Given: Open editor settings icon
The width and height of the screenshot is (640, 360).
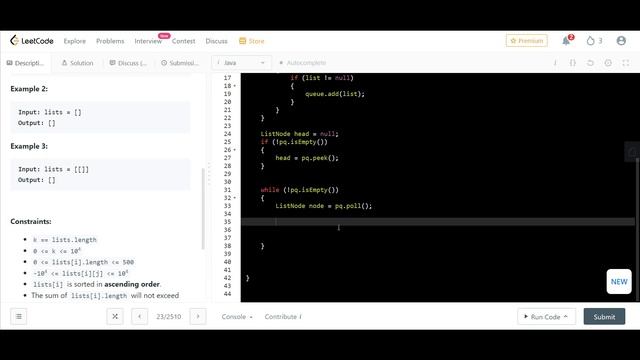Looking at the screenshot, I should click(608, 63).
